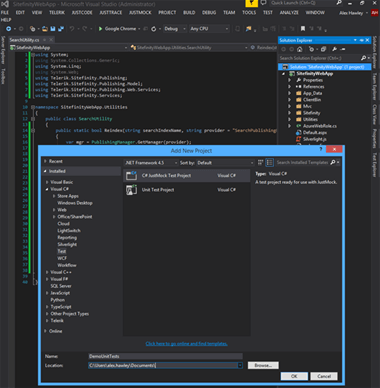Click the Refresh browser icon in toolbar
Viewport: 380px width, 388px height.
154,29
